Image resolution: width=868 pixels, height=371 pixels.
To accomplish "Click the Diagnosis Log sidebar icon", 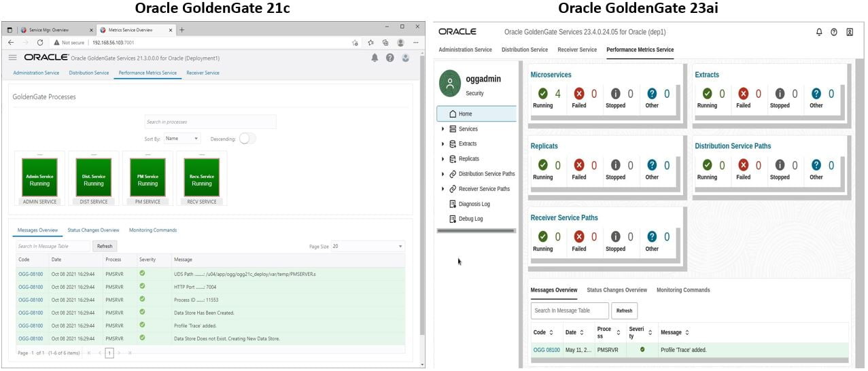I will (x=453, y=204).
